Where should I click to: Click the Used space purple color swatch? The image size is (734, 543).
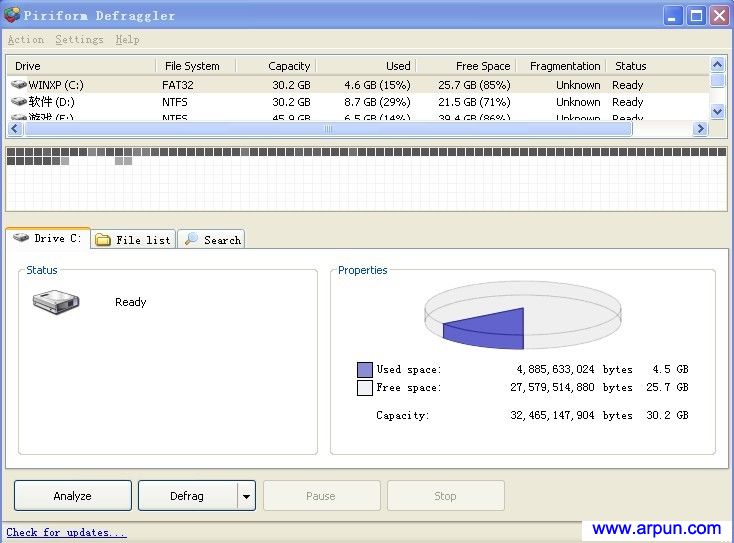[364, 370]
